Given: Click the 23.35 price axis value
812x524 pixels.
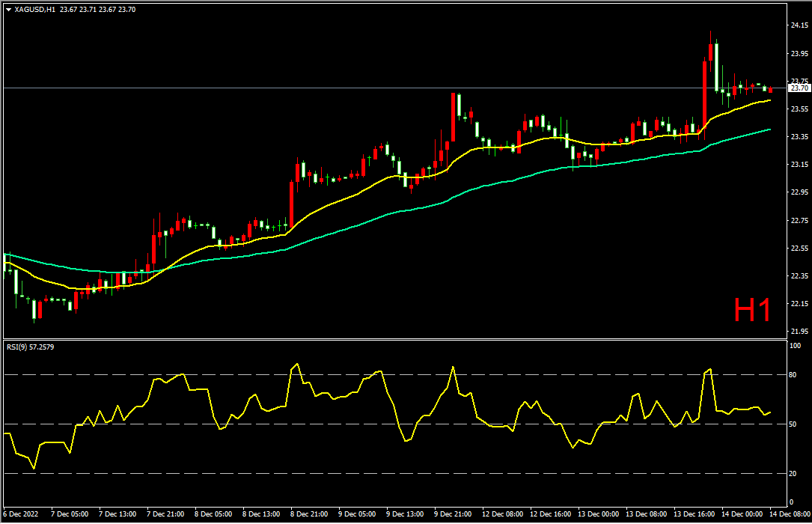Looking at the screenshot, I should pyautogui.click(x=799, y=137).
